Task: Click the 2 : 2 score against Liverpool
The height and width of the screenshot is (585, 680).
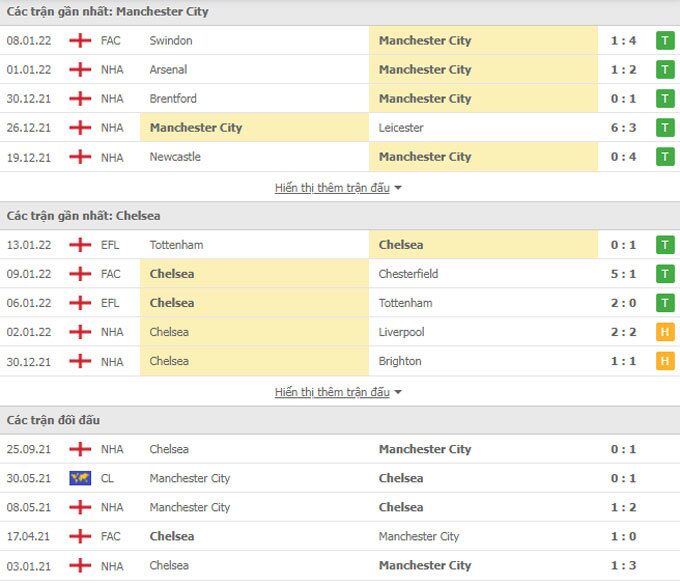Action: [621, 332]
